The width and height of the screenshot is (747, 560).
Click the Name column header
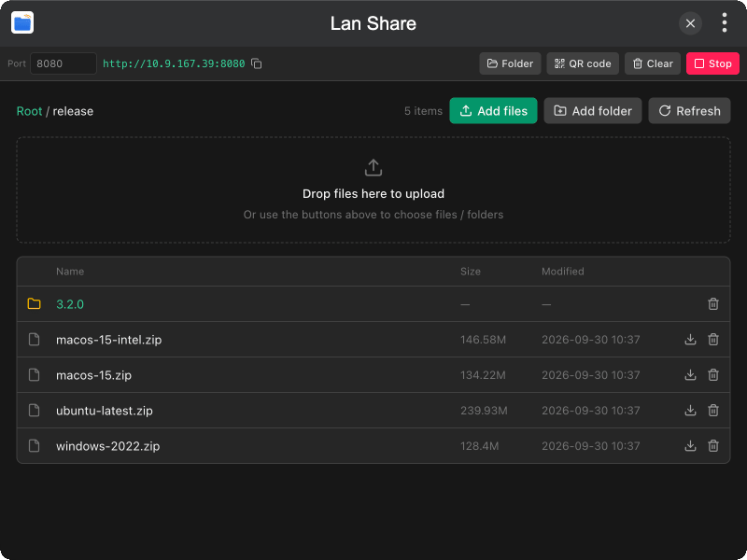pyautogui.click(x=70, y=271)
